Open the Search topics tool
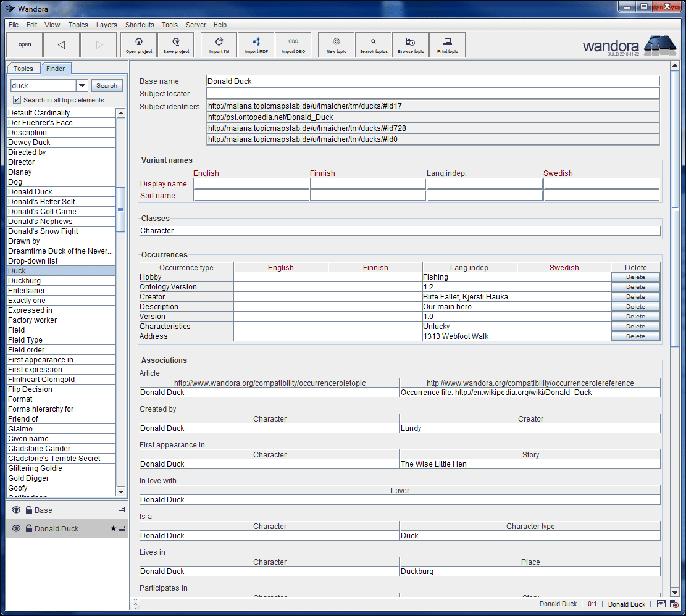The image size is (686, 616). click(374, 44)
